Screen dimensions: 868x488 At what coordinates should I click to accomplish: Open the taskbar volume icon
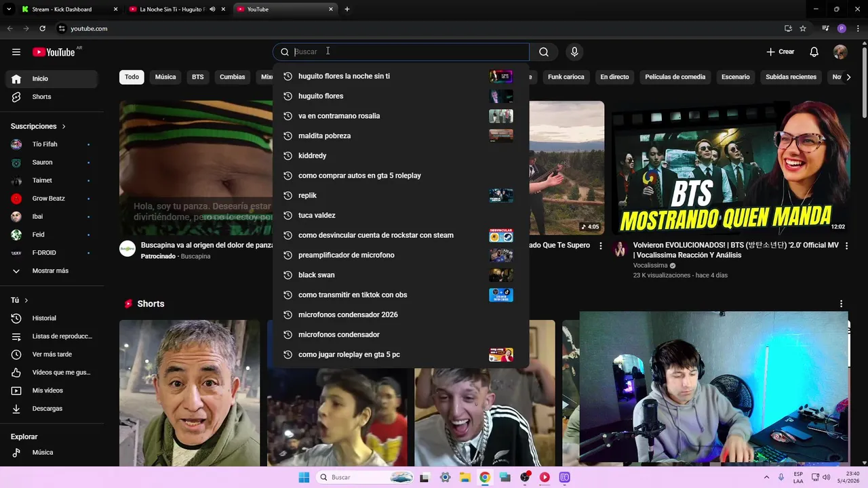click(826, 477)
